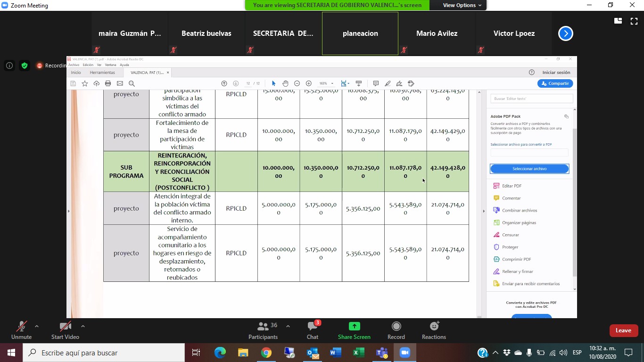The image size is (644, 362).
Task: Unmute the microphone
Action: pos(21,330)
